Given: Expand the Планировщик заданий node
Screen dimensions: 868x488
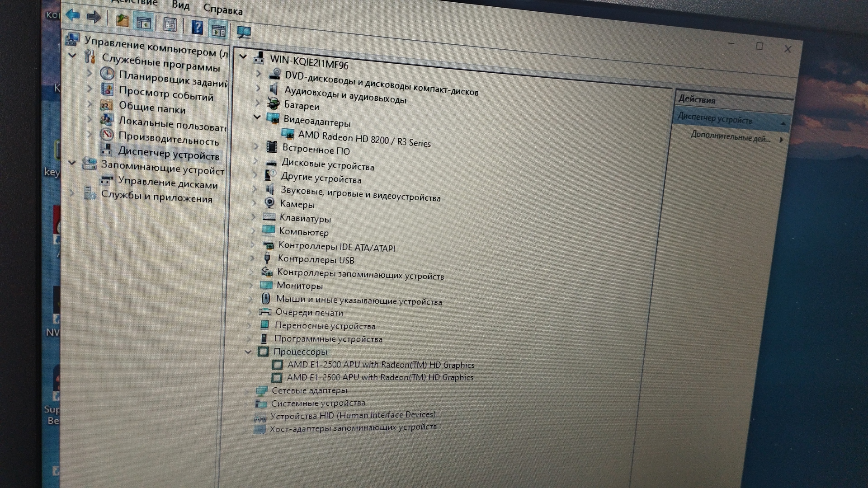Looking at the screenshot, I should coord(90,73).
